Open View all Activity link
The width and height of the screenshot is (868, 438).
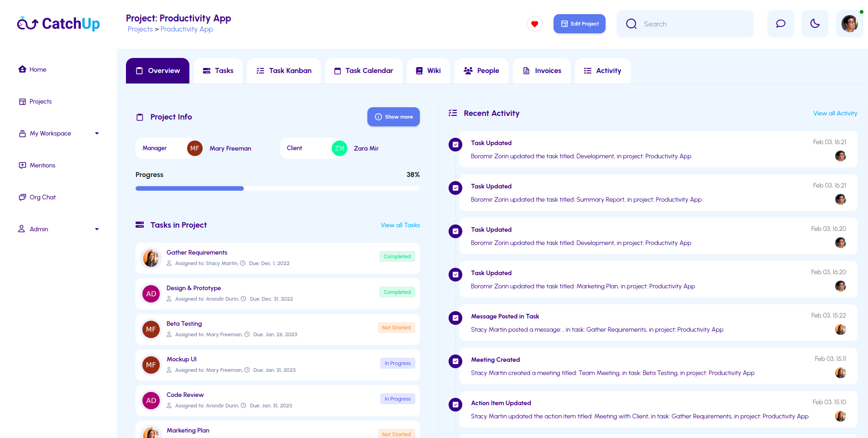click(835, 113)
